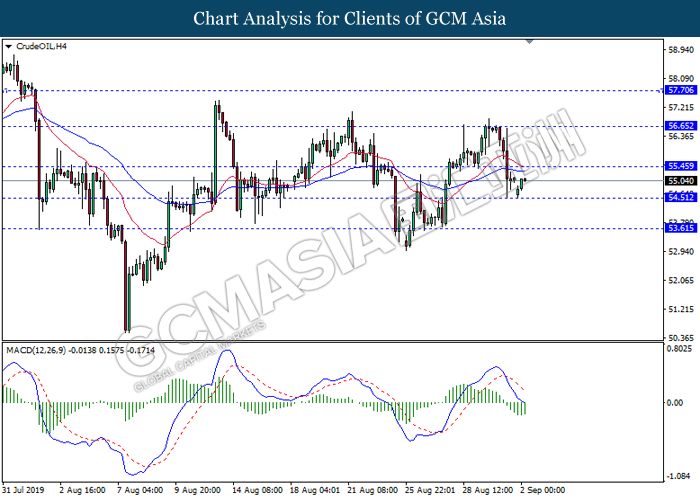Click the 52.065 price axis value

point(681,280)
